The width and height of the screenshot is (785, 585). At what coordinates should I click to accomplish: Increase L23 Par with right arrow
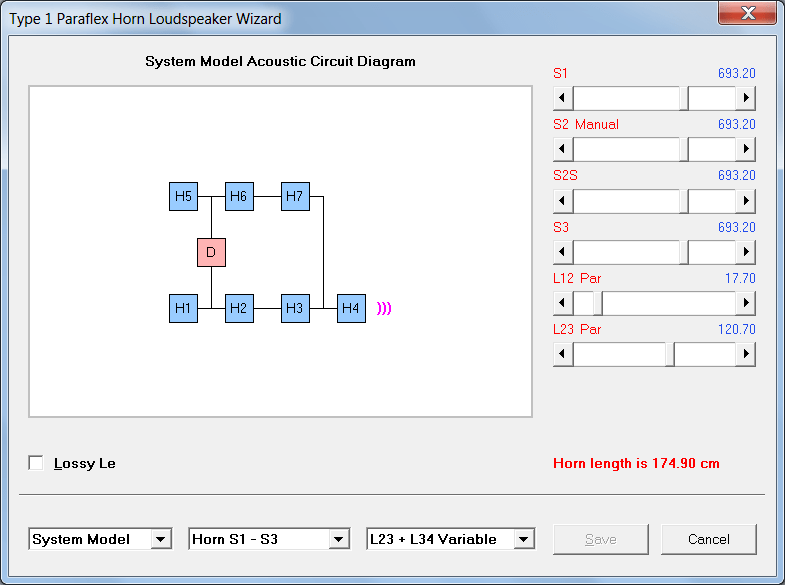click(745, 354)
